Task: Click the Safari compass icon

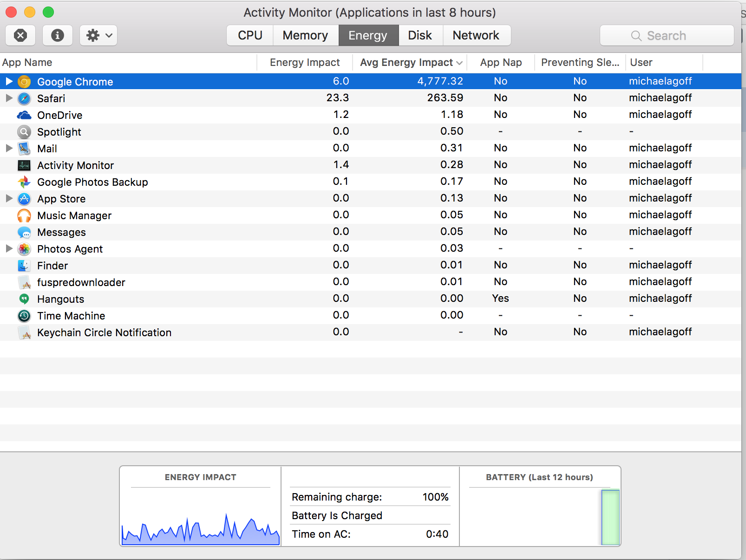Action: 24,98
